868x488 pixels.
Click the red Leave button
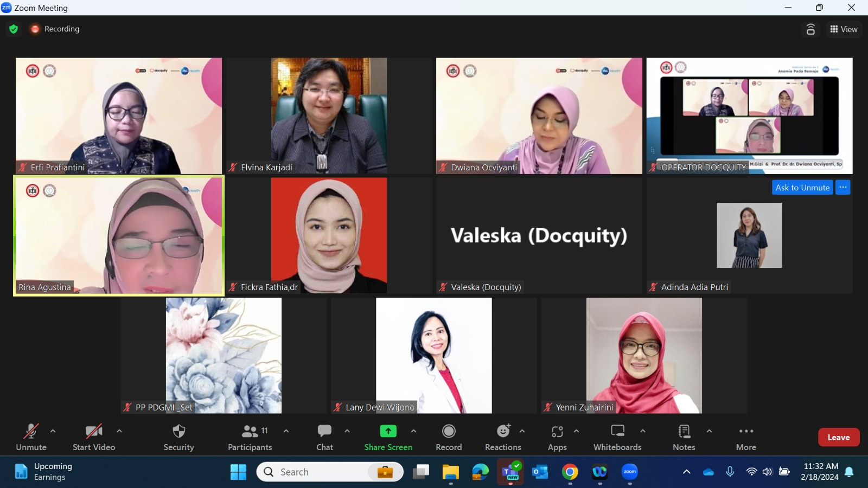click(x=839, y=437)
